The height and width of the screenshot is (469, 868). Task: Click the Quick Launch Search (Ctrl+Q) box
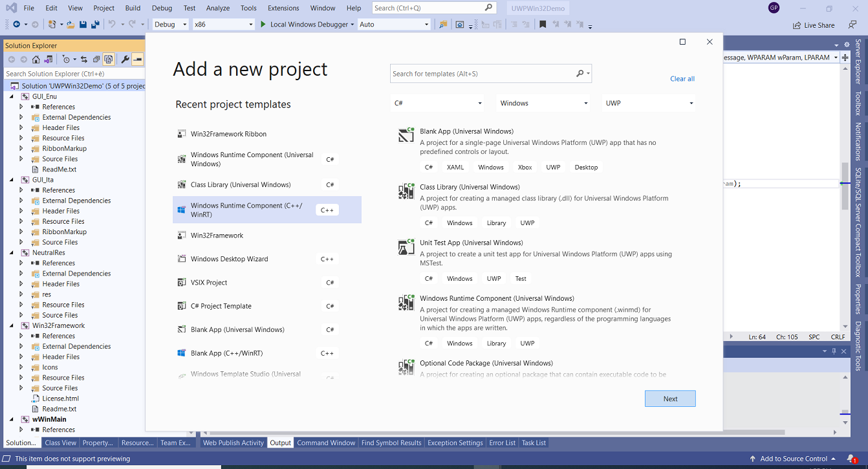click(x=434, y=8)
